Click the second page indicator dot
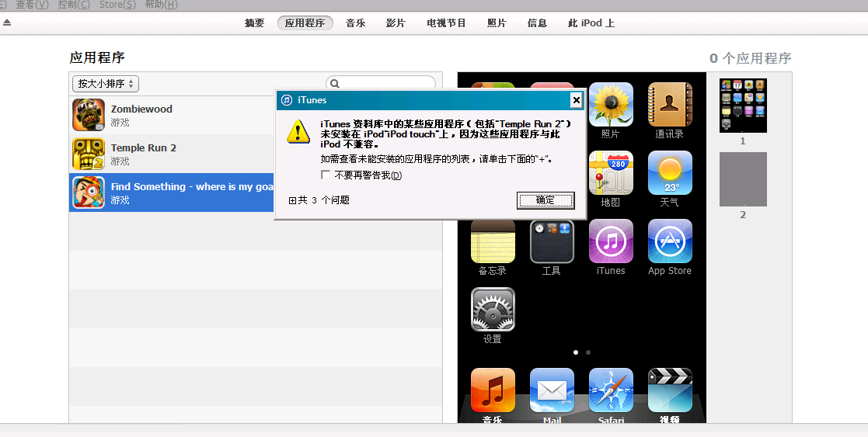The width and height of the screenshot is (868, 437). (x=588, y=352)
